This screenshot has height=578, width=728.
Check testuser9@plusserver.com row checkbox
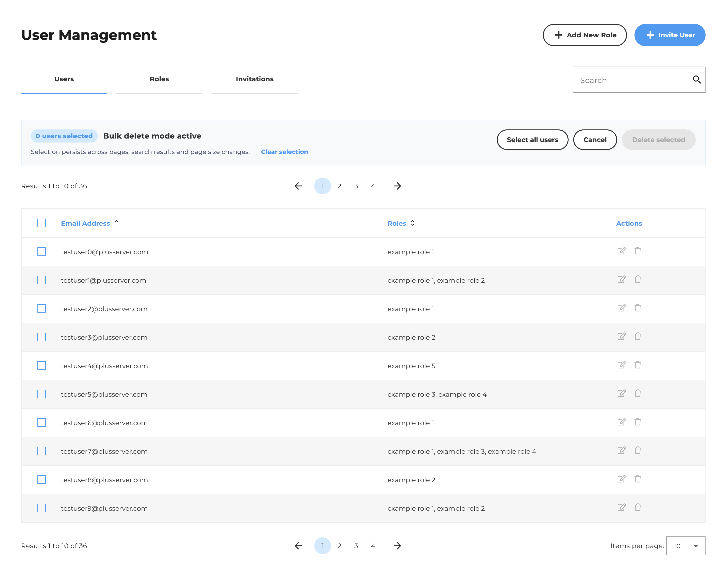pyautogui.click(x=42, y=508)
